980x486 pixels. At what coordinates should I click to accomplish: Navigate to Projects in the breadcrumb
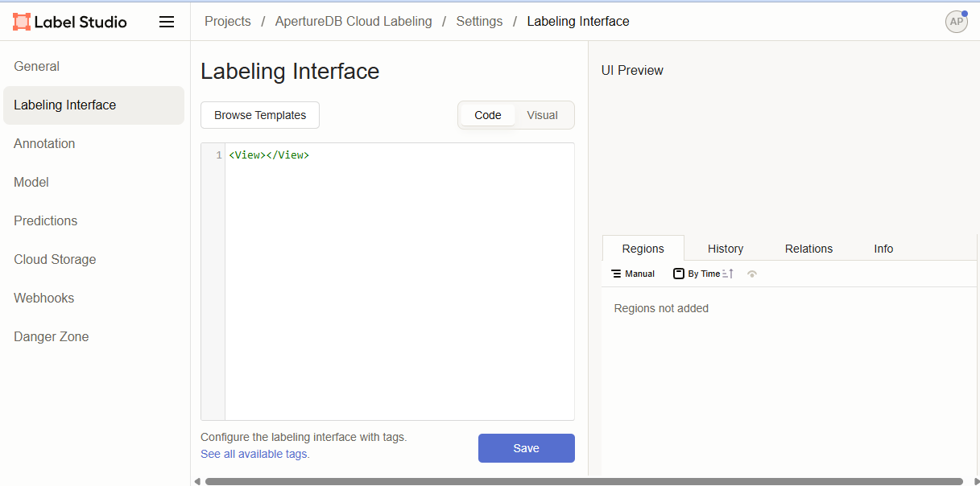point(228,22)
